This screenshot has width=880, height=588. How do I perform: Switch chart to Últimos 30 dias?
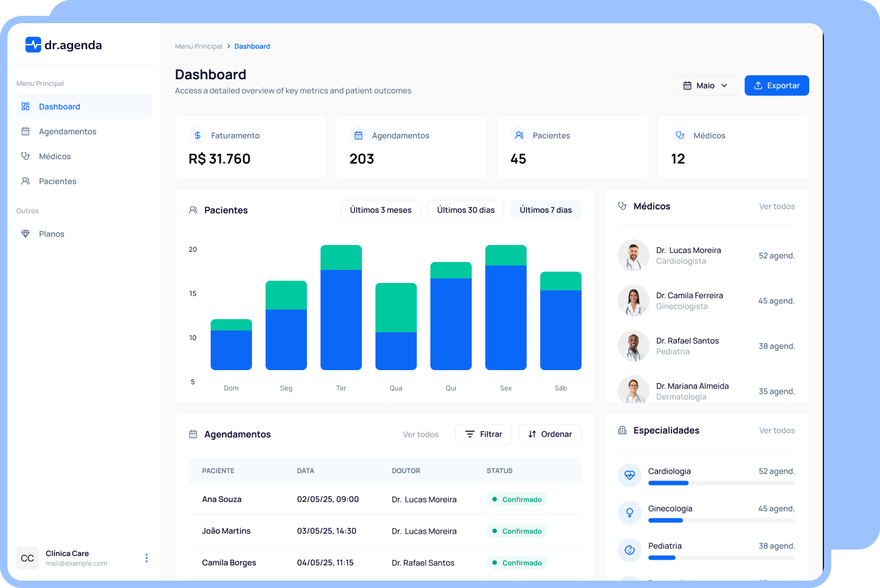pos(465,210)
